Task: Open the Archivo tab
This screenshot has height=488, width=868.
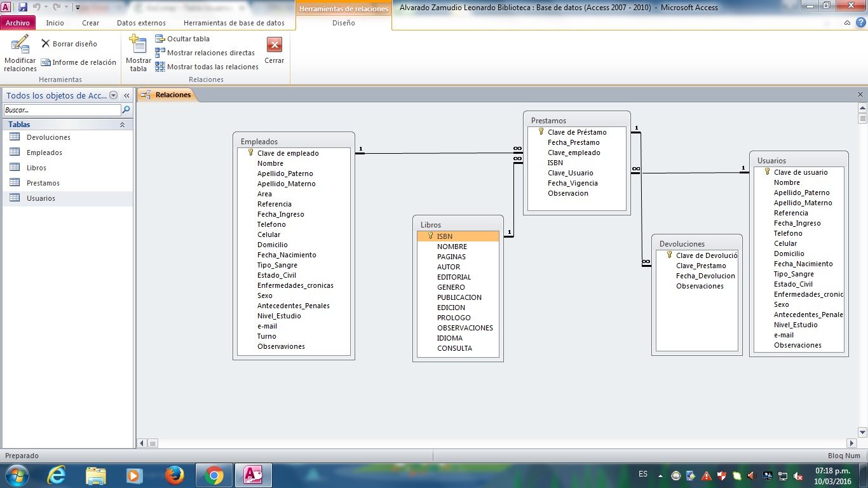Action: point(18,23)
